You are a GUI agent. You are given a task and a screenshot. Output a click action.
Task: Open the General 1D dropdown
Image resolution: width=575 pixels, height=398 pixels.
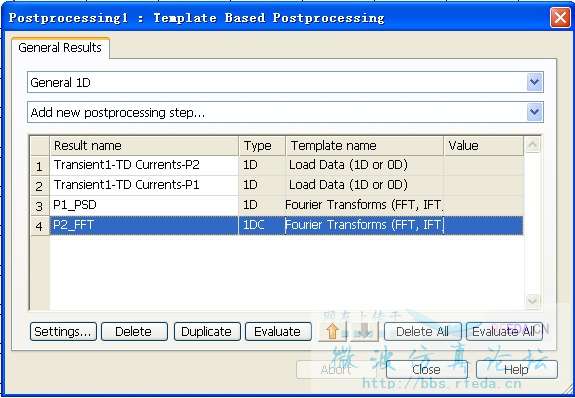(534, 82)
